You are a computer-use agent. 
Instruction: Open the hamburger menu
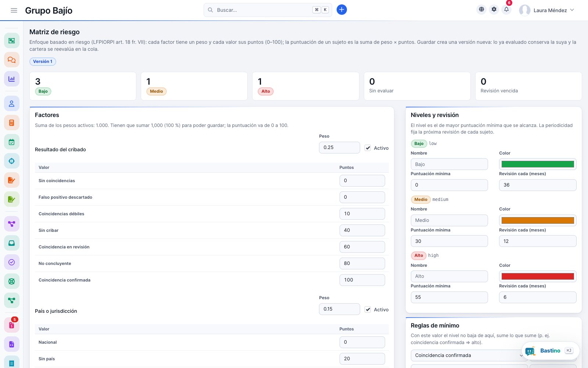[x=14, y=10]
